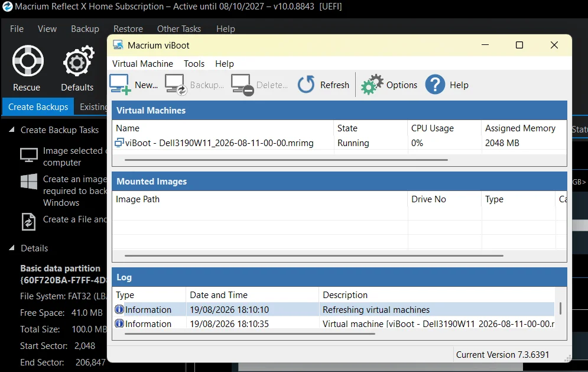Viewport: 588px width, 372px height.
Task: Click the Backup virtual machine toolbar icon
Action: [x=176, y=85]
